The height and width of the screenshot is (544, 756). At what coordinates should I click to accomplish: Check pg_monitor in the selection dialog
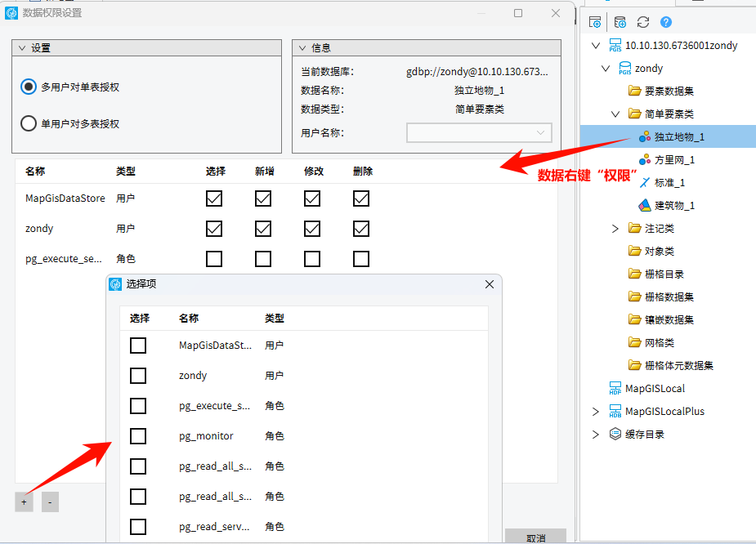coord(138,436)
